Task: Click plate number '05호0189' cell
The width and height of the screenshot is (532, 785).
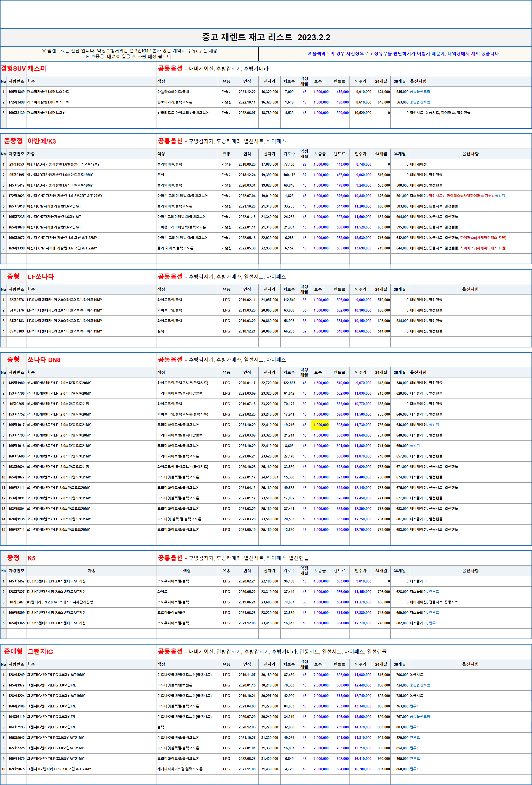Action: pos(16,331)
